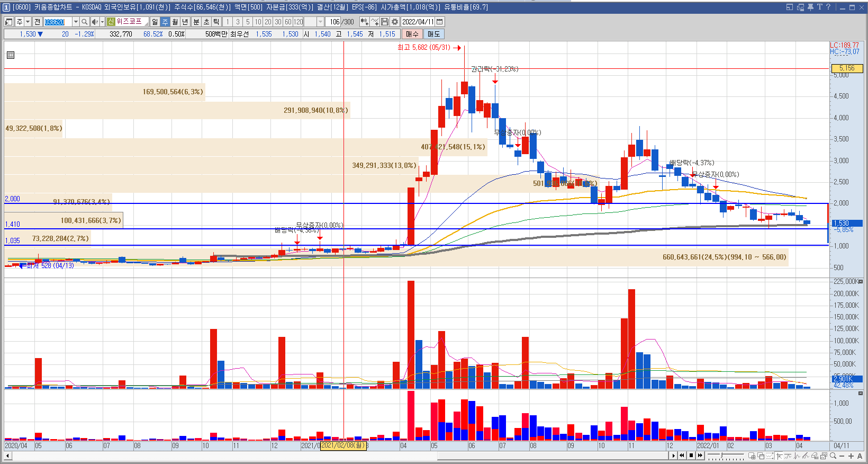The height and width of the screenshot is (464, 868).
Task: Click the eraser tool icon on bottom bar
Action: click(x=815, y=456)
